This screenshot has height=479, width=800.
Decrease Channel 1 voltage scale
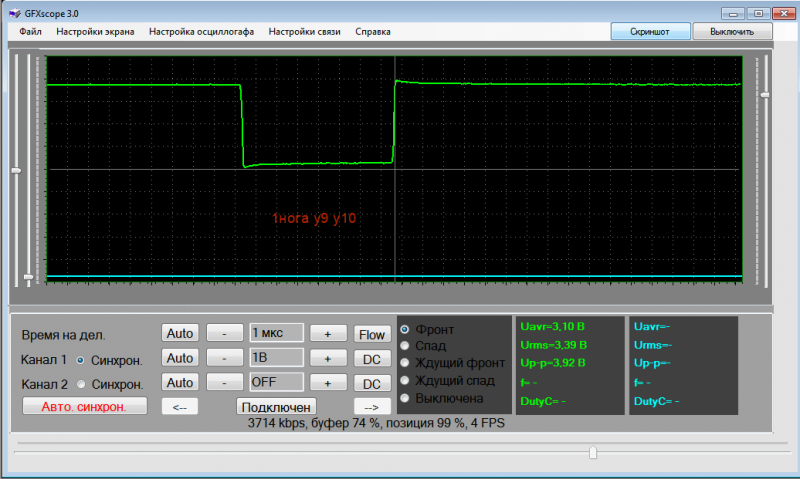coord(224,358)
